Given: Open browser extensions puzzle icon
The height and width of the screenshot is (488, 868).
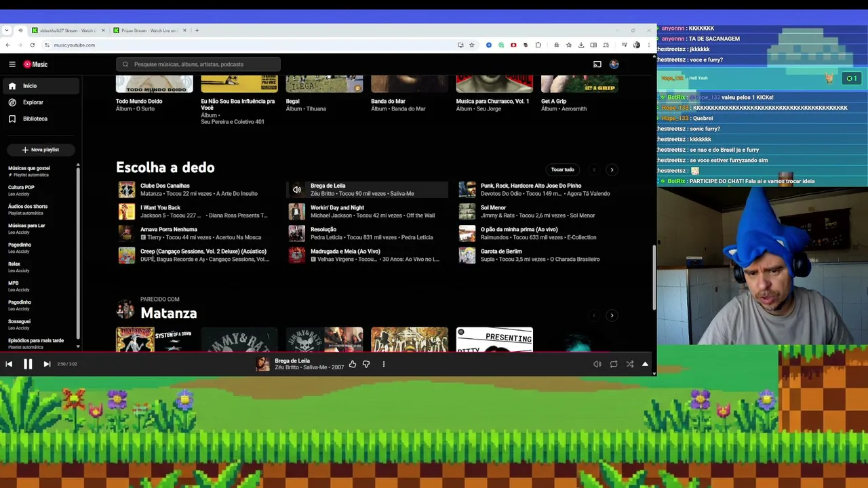Looking at the screenshot, I should [538, 45].
